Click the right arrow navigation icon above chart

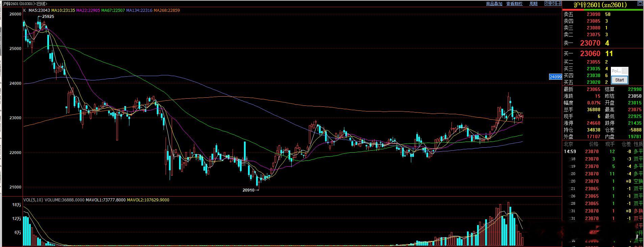click(x=553, y=3)
